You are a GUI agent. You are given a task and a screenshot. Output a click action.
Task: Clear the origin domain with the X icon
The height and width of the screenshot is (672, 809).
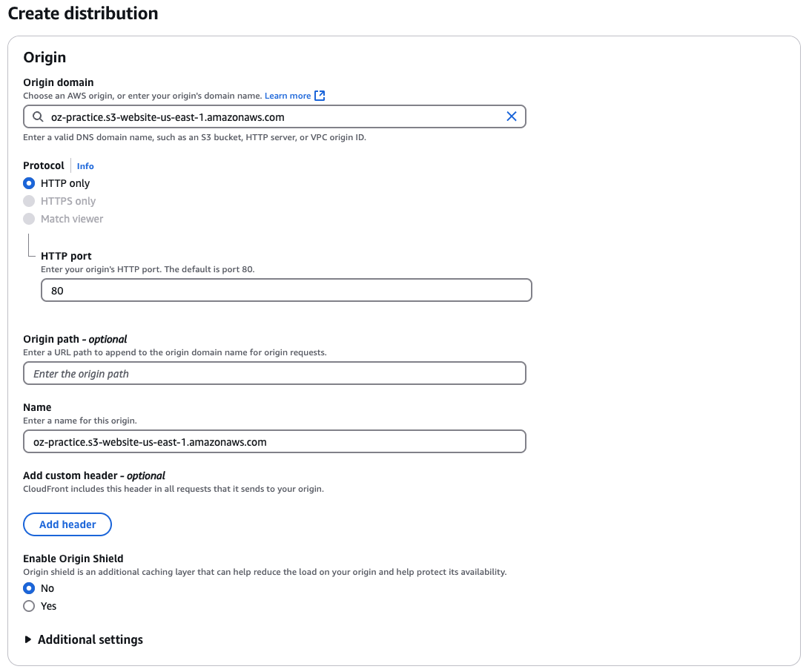(511, 116)
